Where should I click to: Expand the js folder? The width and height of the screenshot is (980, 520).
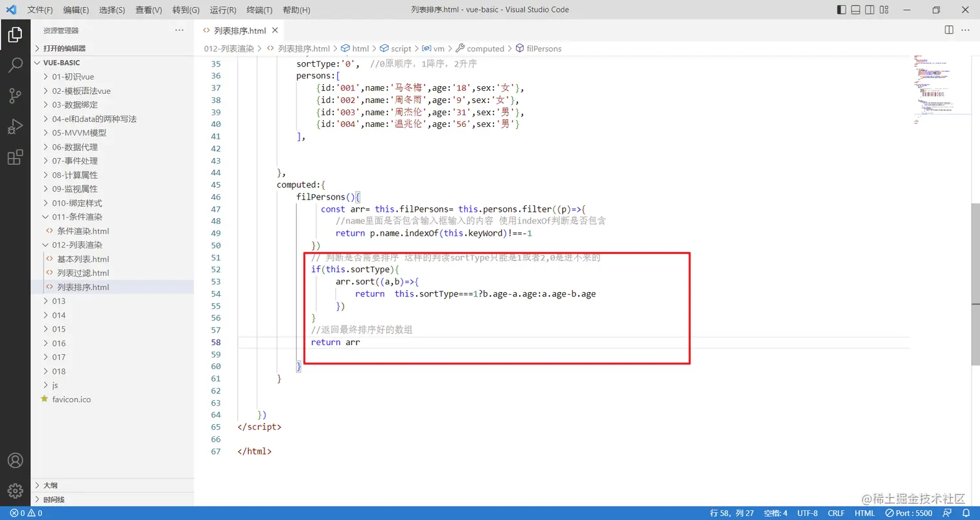point(112,385)
